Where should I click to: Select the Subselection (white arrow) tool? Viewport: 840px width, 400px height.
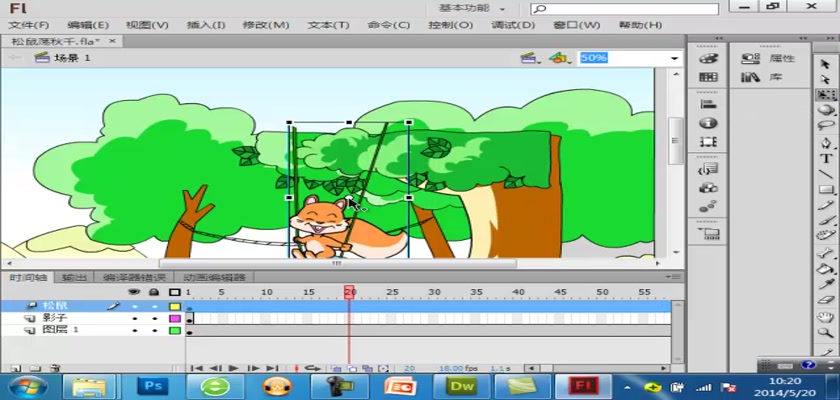click(x=826, y=79)
